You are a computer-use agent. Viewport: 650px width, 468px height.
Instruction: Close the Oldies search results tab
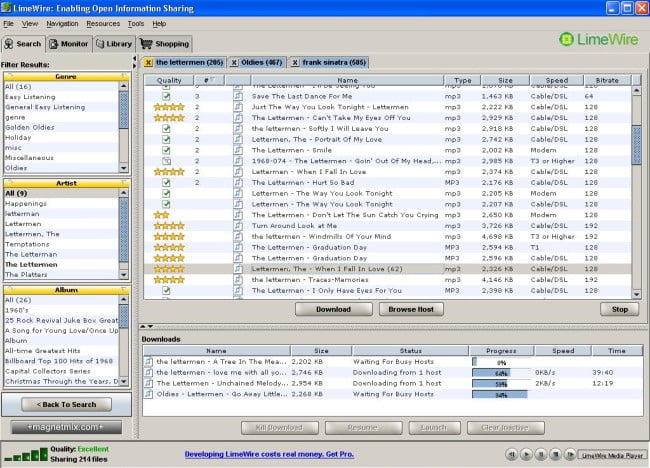pos(234,63)
